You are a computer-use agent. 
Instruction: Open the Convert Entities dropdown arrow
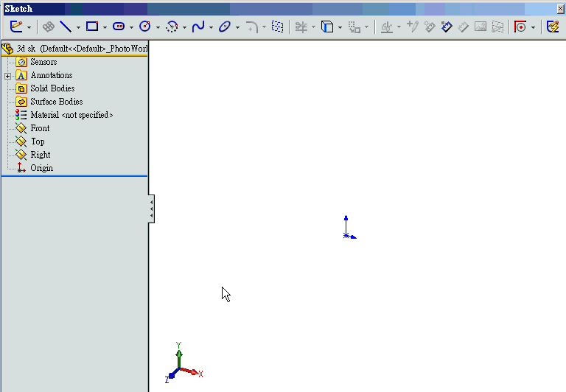(340, 27)
